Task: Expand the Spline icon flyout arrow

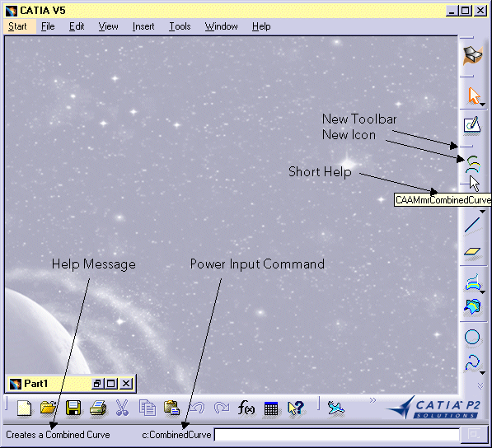Action: click(x=483, y=373)
